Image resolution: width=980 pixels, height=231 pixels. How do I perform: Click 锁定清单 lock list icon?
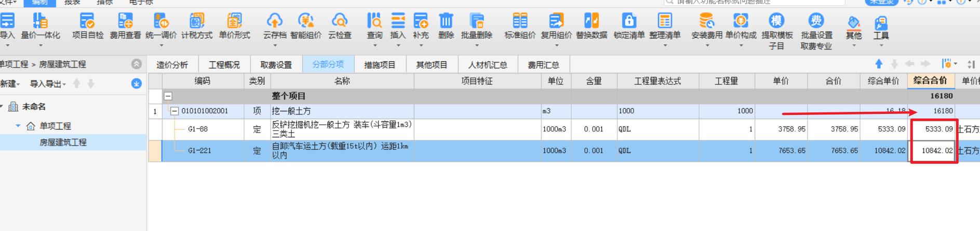[x=629, y=21]
